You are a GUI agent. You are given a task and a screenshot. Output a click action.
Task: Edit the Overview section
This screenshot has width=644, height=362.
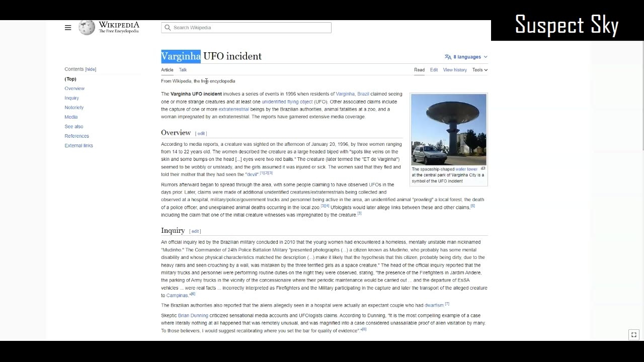[x=201, y=133]
